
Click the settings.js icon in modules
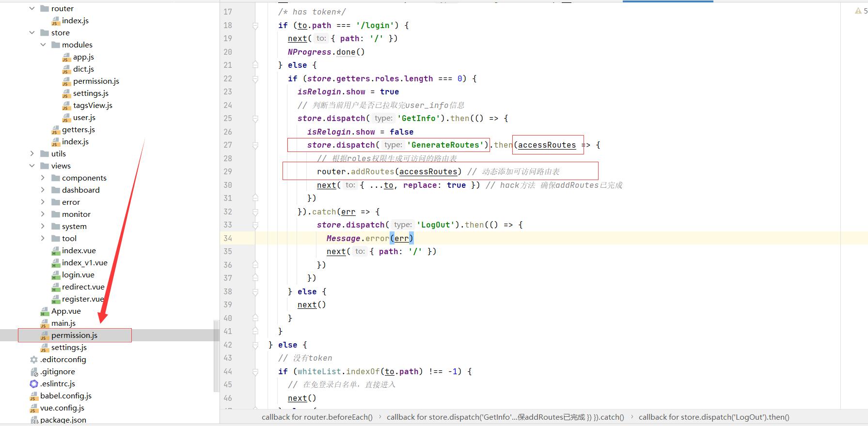tap(67, 93)
